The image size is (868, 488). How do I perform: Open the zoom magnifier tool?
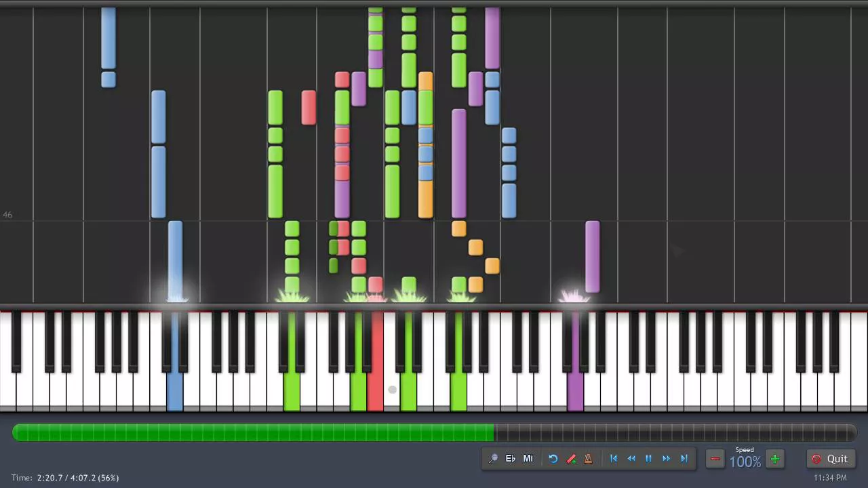click(x=493, y=459)
